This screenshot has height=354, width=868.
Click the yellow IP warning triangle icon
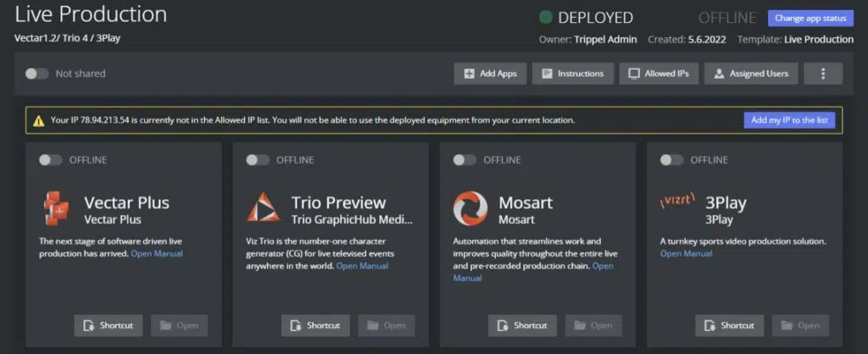pos(38,120)
